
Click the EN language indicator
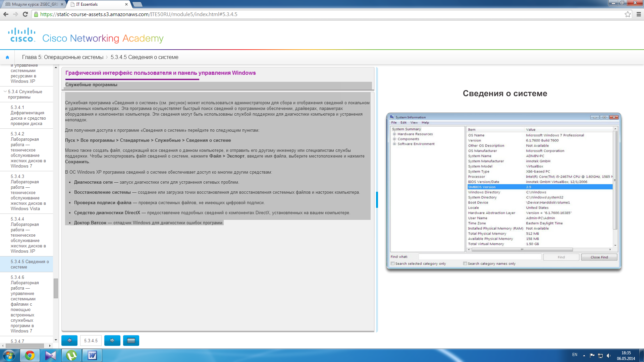tap(575, 355)
